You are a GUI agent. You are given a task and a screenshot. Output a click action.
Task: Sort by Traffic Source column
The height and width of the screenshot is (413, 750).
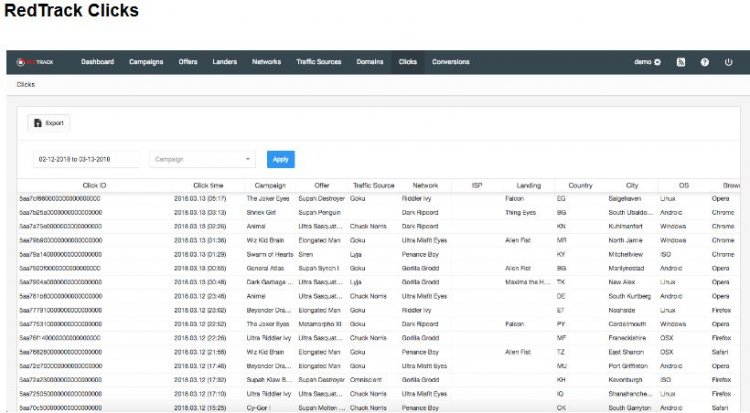click(x=374, y=186)
